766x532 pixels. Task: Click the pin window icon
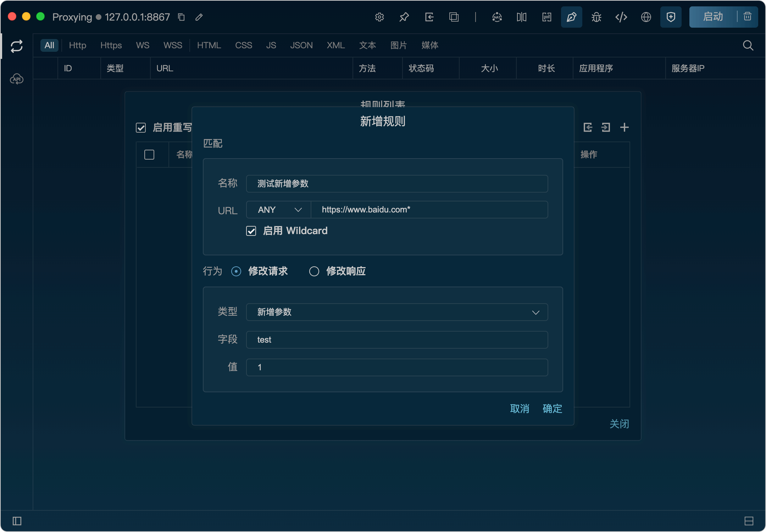(404, 17)
